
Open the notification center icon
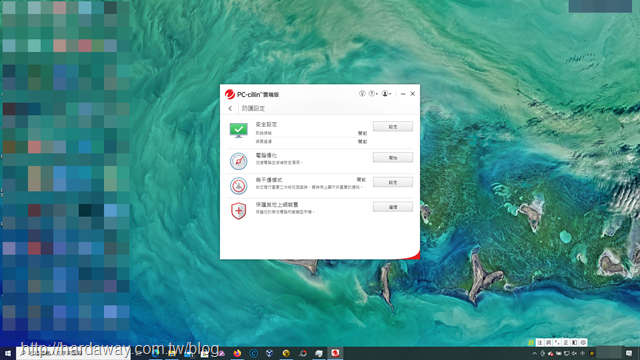629,353
